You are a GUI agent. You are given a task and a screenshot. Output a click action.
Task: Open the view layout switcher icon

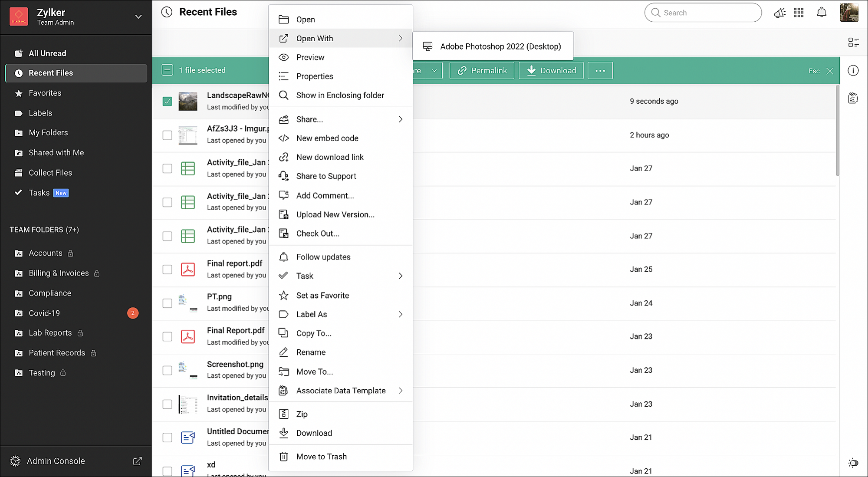pos(853,42)
